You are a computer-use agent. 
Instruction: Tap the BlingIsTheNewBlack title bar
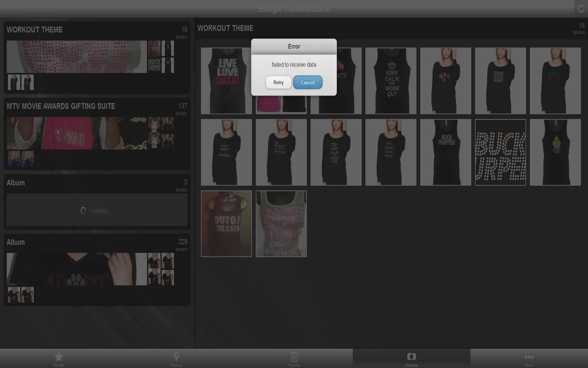[294, 9]
